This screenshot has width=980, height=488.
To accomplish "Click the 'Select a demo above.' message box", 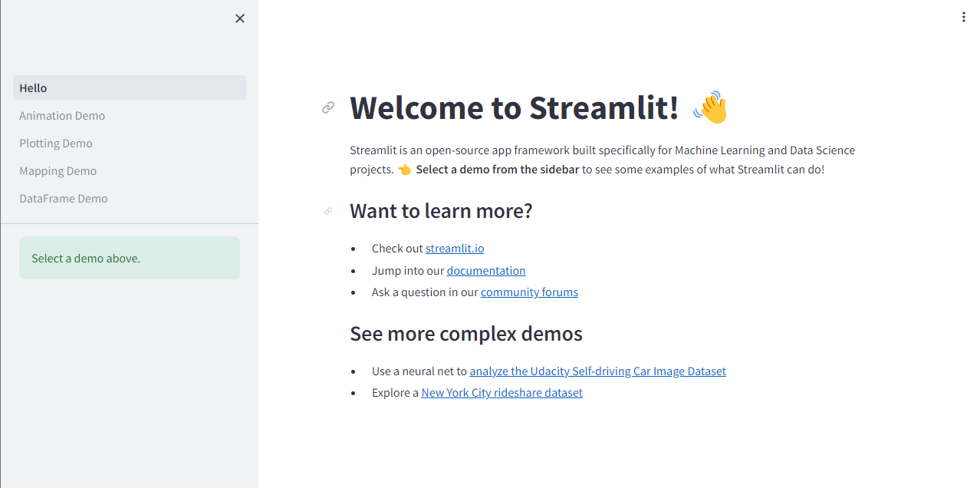I will (x=130, y=258).
